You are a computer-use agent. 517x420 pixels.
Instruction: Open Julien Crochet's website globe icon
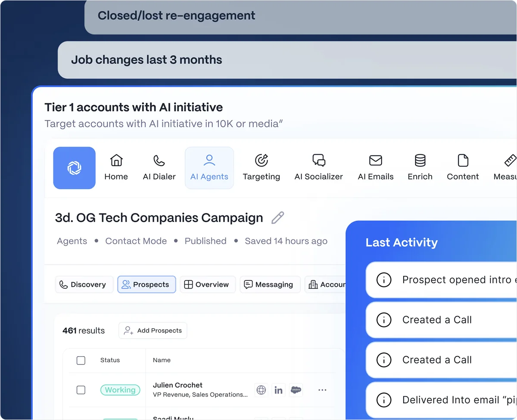point(261,390)
